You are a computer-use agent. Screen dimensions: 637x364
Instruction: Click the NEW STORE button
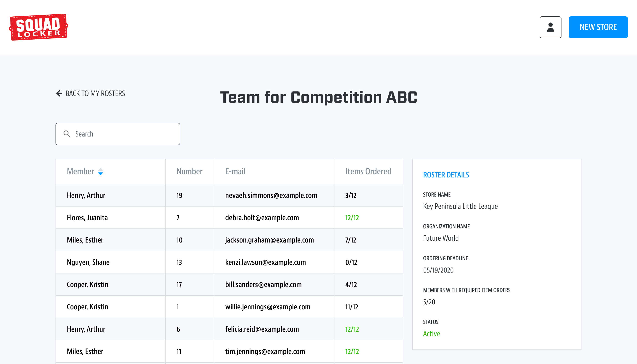pos(598,27)
